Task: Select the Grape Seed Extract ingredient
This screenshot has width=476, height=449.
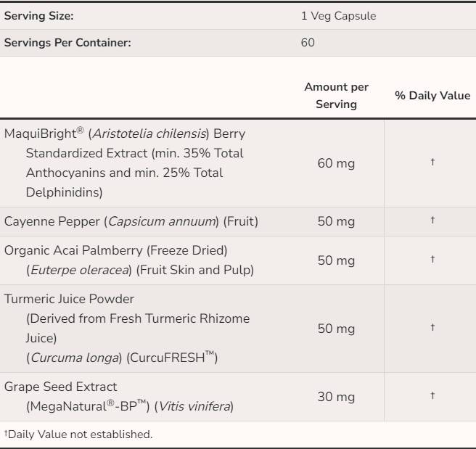Action: click(x=61, y=387)
